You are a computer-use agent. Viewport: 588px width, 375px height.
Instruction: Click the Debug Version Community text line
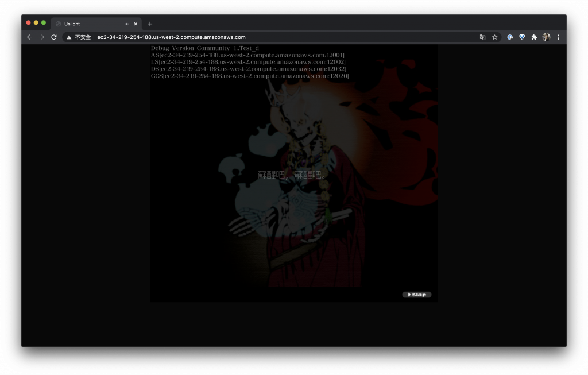pos(205,48)
